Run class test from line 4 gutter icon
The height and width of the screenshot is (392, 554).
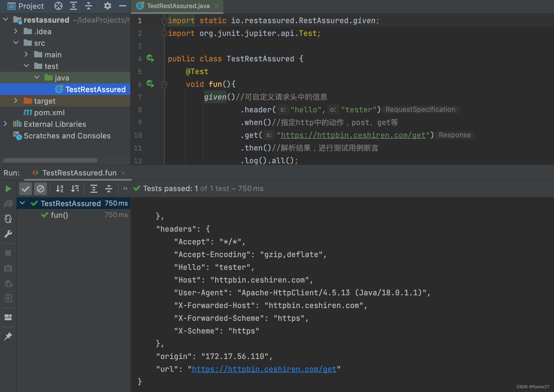(x=150, y=58)
